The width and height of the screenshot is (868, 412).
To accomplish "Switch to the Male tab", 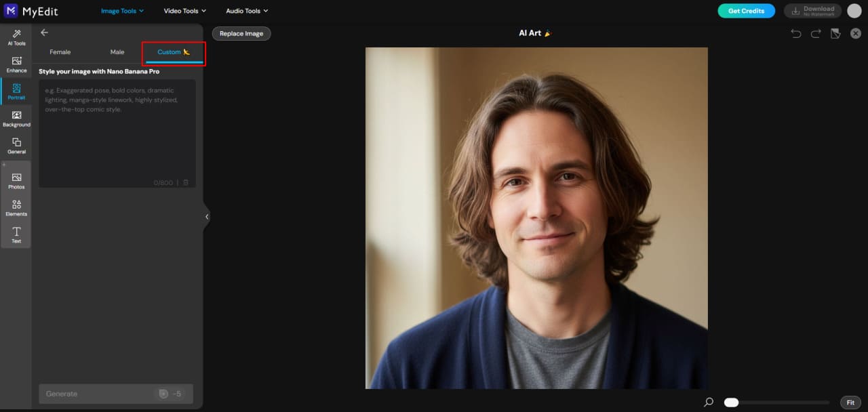I will pos(117,52).
